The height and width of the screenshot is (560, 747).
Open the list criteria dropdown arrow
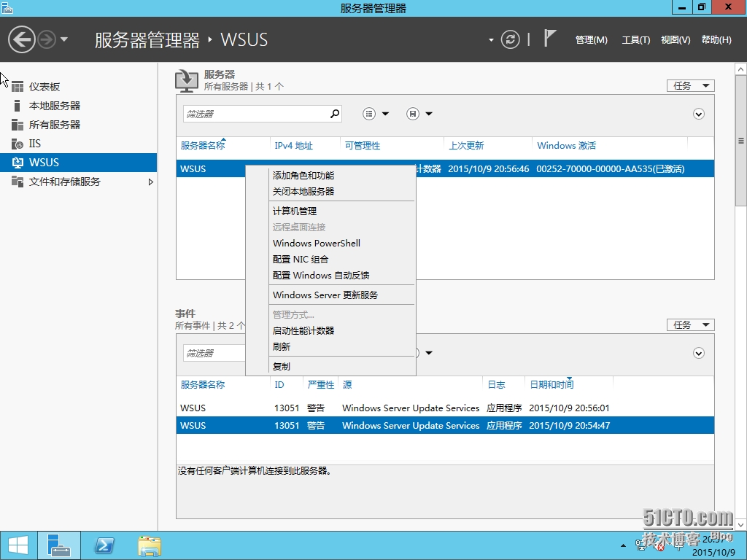click(x=385, y=114)
